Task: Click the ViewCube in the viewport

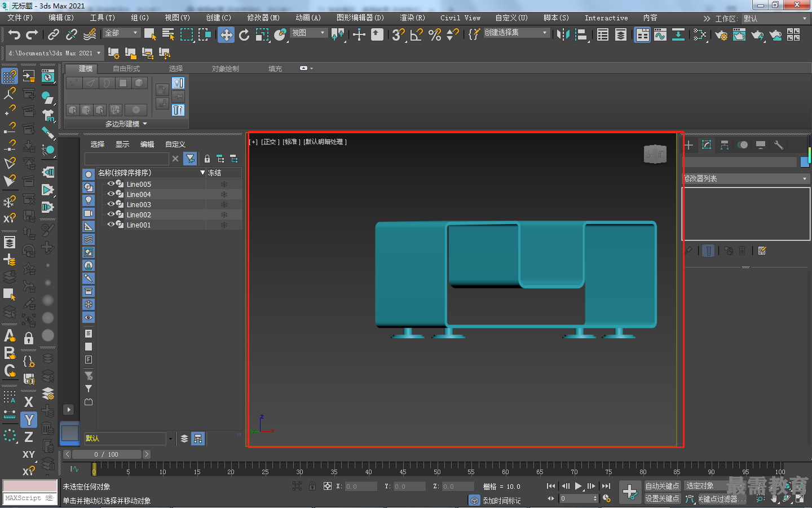Action: [655, 154]
